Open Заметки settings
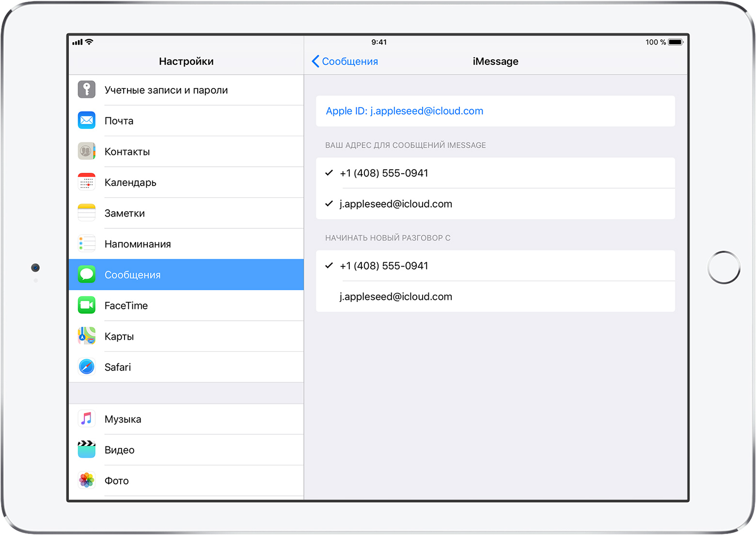The height and width of the screenshot is (536, 756). coord(186,213)
